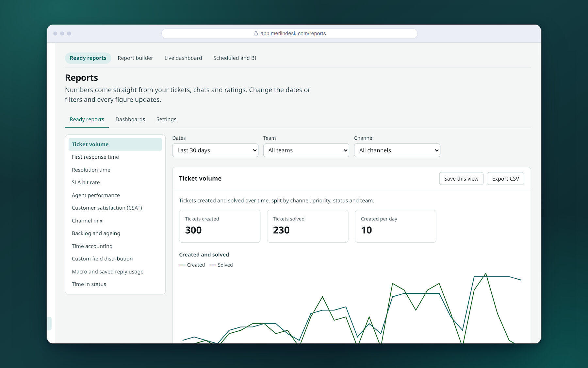The width and height of the screenshot is (588, 368).
Task: Switch to the Report builder top tab
Action: 135,58
